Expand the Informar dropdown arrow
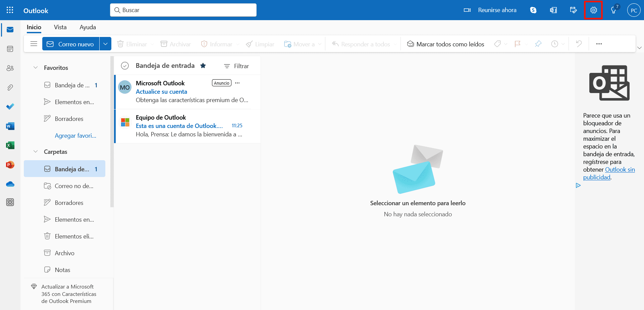This screenshot has height=310, width=644. [237, 44]
